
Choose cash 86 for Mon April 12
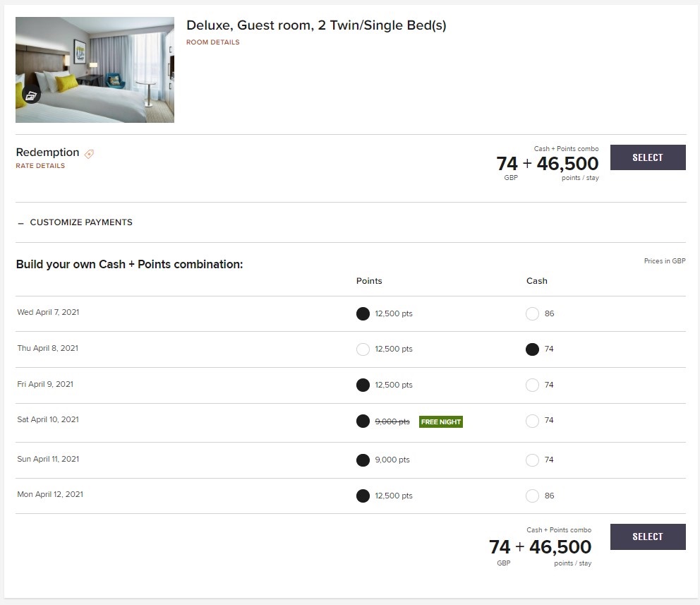tap(532, 496)
